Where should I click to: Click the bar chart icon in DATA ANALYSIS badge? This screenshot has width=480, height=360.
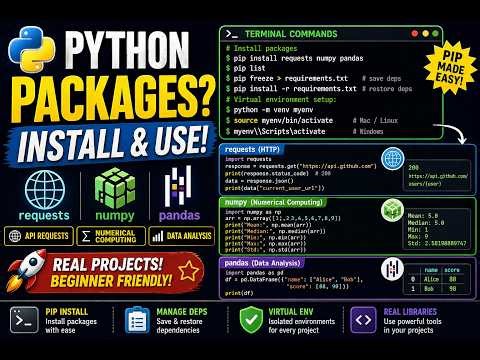[x=158, y=236]
